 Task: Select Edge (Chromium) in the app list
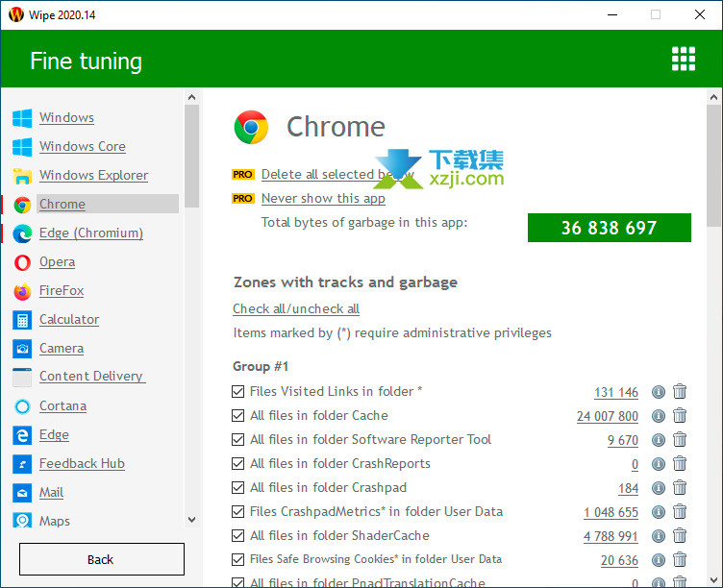[91, 233]
